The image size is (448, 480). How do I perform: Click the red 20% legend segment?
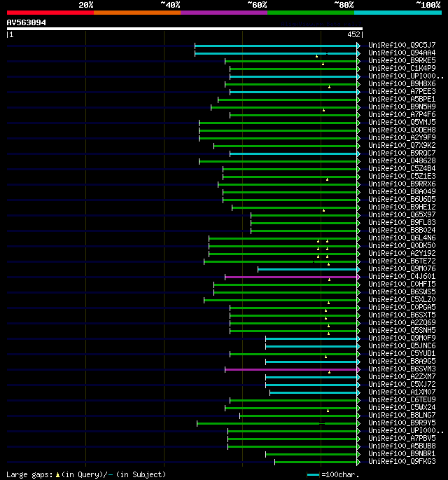pyautogui.click(x=50, y=13)
